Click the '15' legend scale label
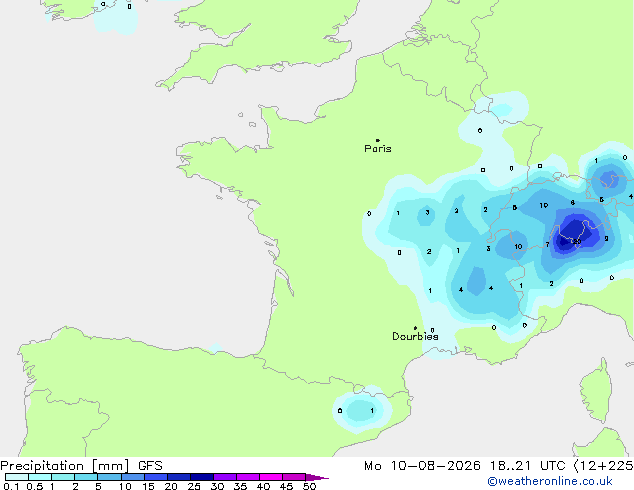 [x=148, y=486]
